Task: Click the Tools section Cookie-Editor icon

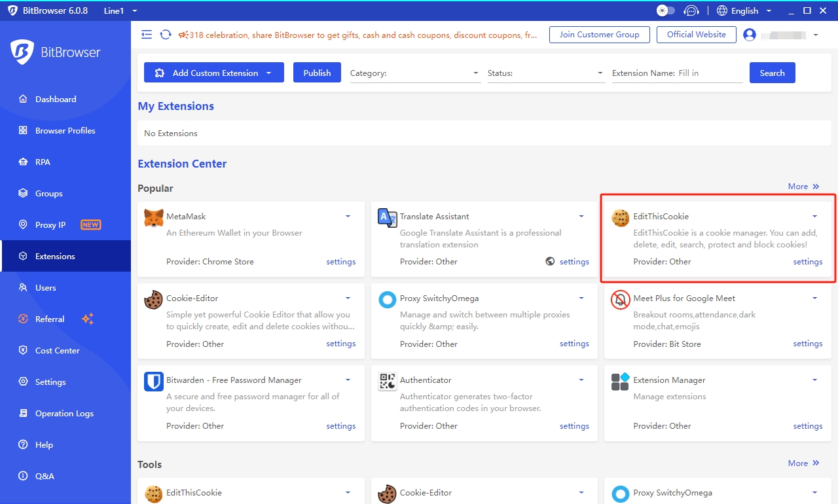Action: [388, 494]
